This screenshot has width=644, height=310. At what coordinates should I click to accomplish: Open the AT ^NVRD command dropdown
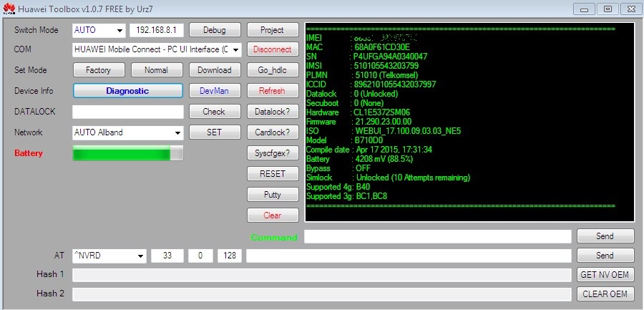[x=109, y=256]
